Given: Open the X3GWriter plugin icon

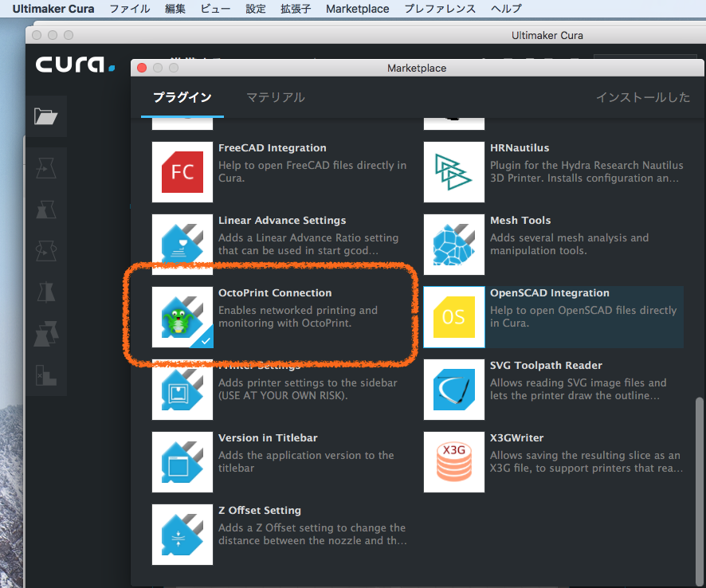Looking at the screenshot, I should coord(454,462).
